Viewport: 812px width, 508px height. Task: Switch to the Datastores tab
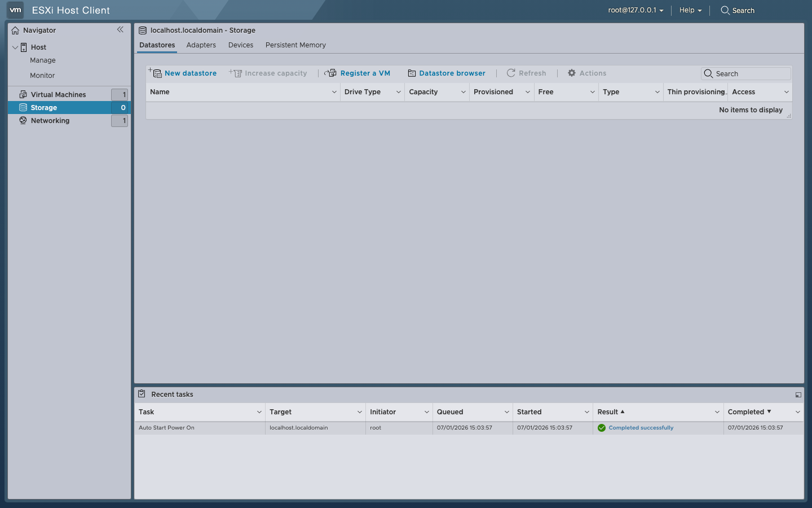[x=157, y=45]
